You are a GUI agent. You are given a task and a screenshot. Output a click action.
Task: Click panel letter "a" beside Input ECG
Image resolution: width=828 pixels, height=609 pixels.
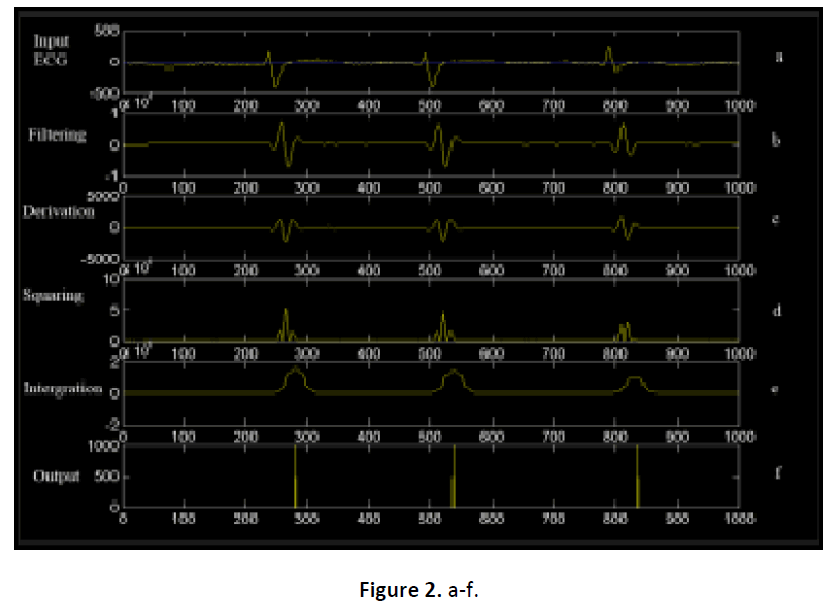778,57
